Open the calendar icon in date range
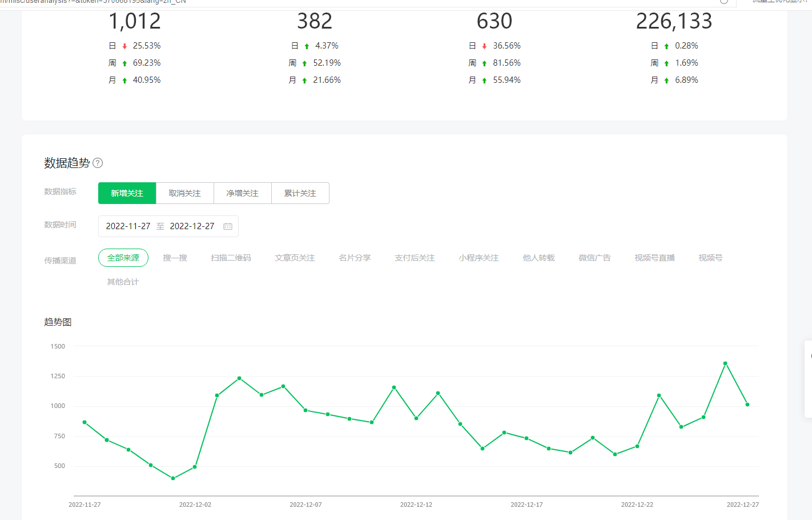The image size is (812, 520). [x=228, y=226]
